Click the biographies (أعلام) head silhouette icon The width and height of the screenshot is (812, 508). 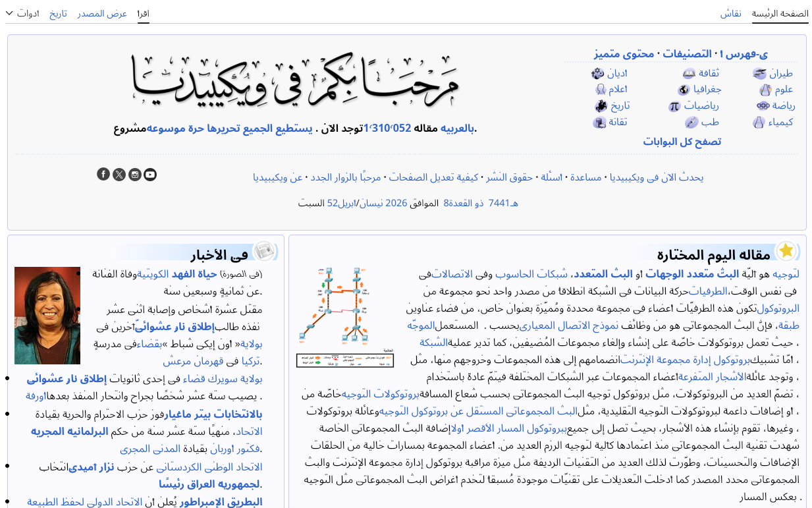coord(601,90)
